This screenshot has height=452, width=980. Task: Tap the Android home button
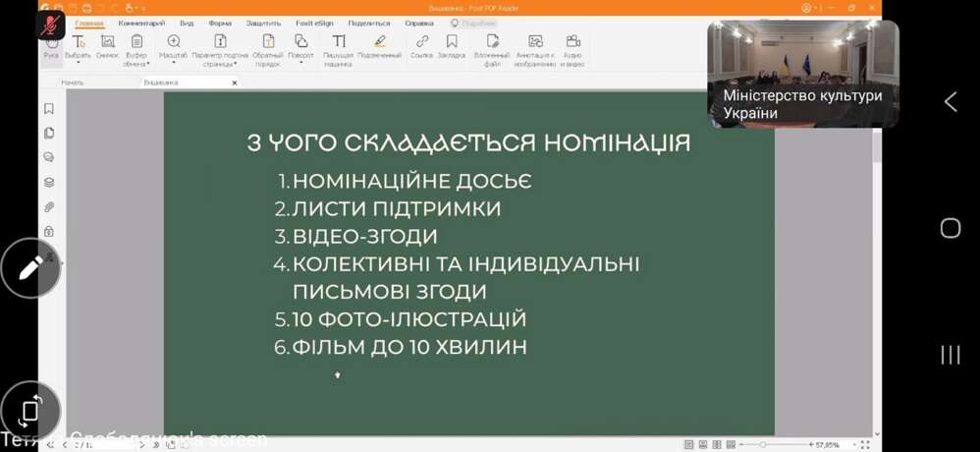tap(950, 228)
